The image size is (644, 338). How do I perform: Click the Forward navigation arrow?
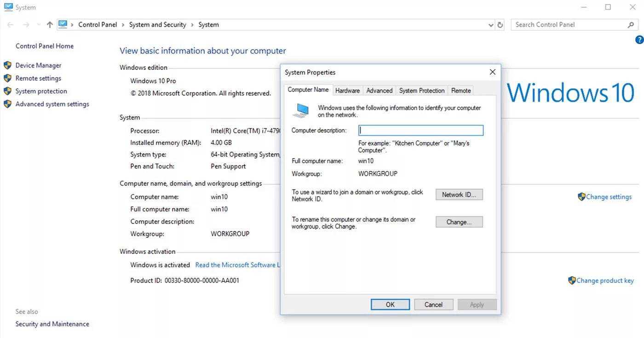pos(26,25)
